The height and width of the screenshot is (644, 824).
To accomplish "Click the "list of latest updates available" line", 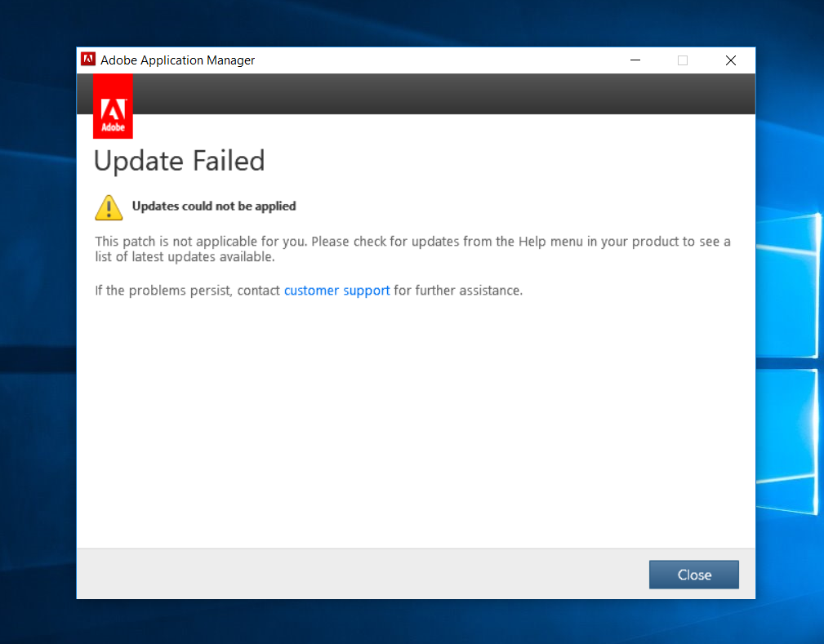I will click(185, 258).
